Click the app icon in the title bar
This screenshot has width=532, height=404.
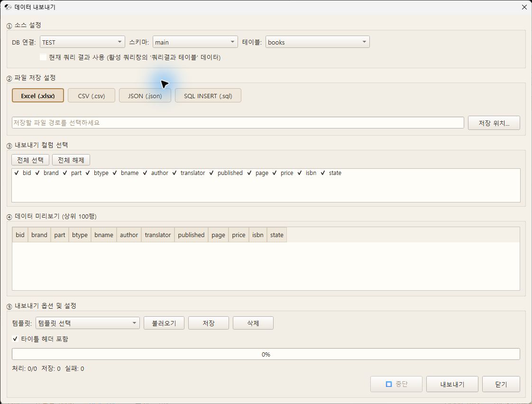(x=8, y=7)
